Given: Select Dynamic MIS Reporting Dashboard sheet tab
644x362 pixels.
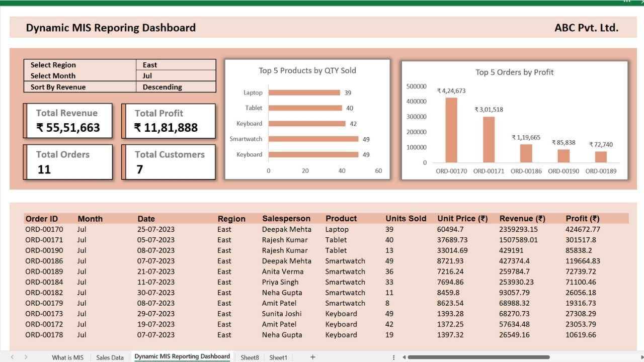Looking at the screenshot, I should coord(182,356).
